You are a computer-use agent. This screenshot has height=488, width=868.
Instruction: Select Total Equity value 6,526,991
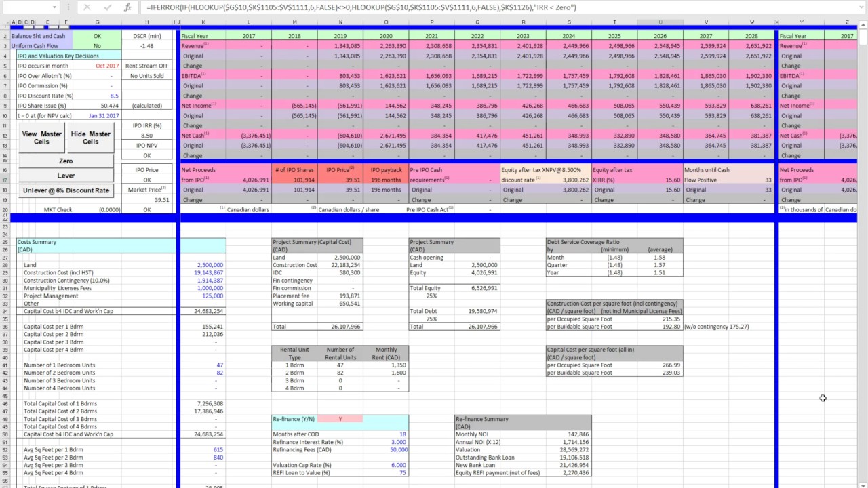point(477,288)
